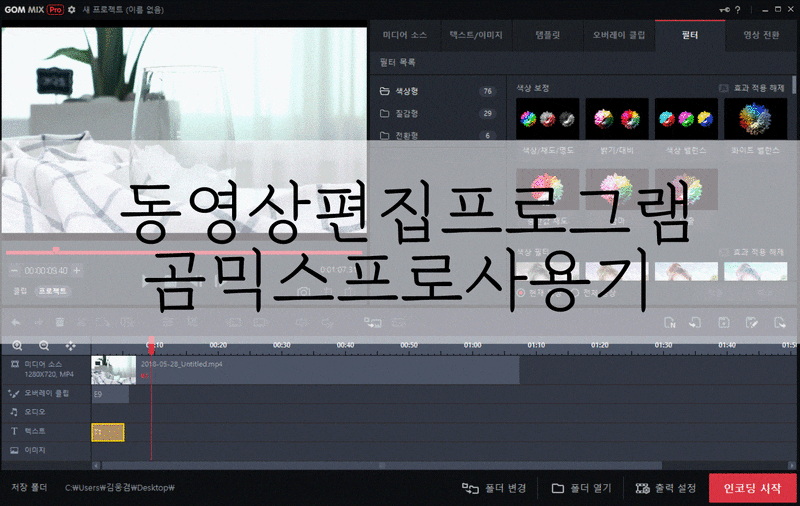Click undo back arrow in edit toolbar
The image size is (800, 506).
16,322
